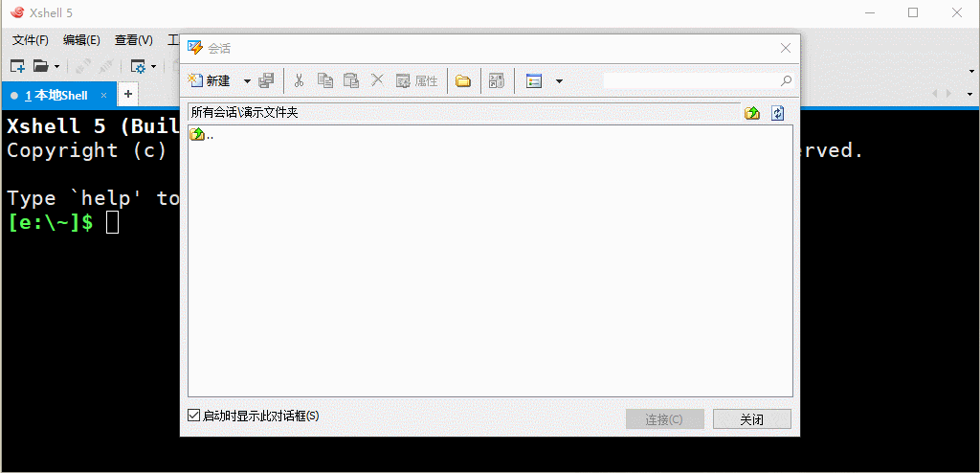Click the new folder icon in session toolbar
Image resolution: width=980 pixels, height=473 pixels.
(x=462, y=80)
